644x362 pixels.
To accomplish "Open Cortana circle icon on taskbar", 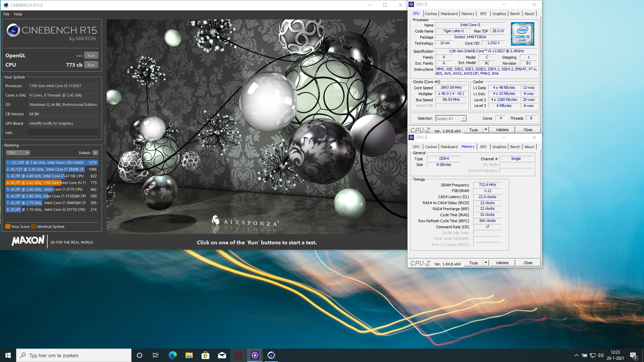I will click(140, 355).
